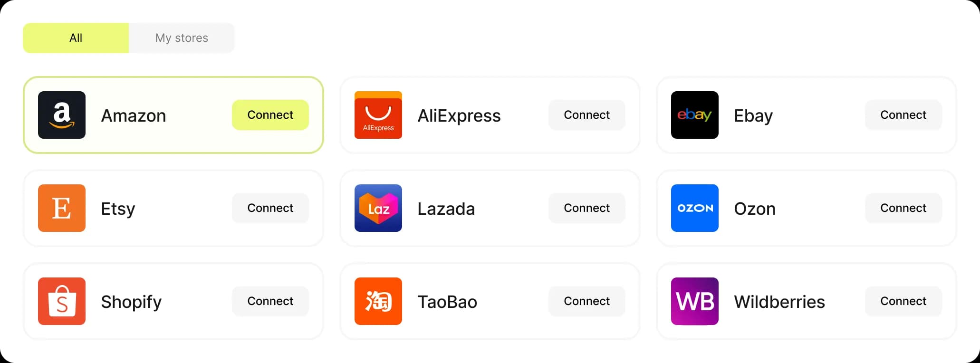Connect the TaoBao store
Viewport: 980px width, 363px height.
click(x=587, y=301)
